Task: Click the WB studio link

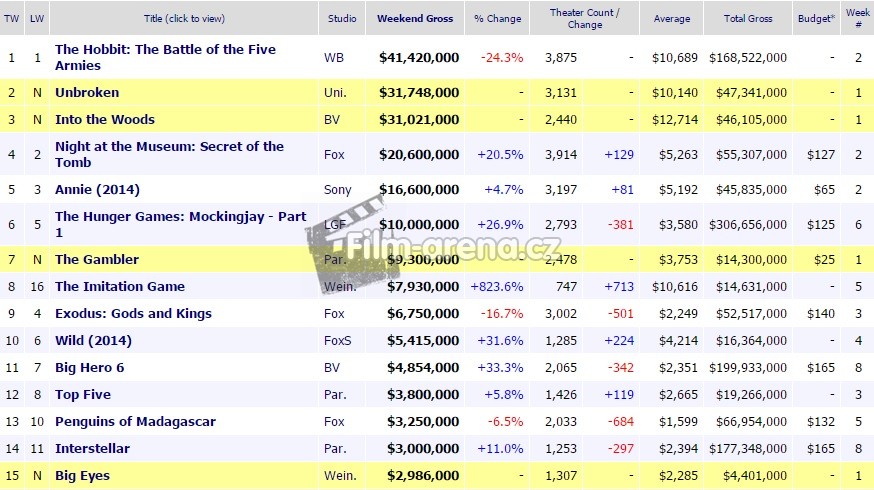Action: click(334, 57)
